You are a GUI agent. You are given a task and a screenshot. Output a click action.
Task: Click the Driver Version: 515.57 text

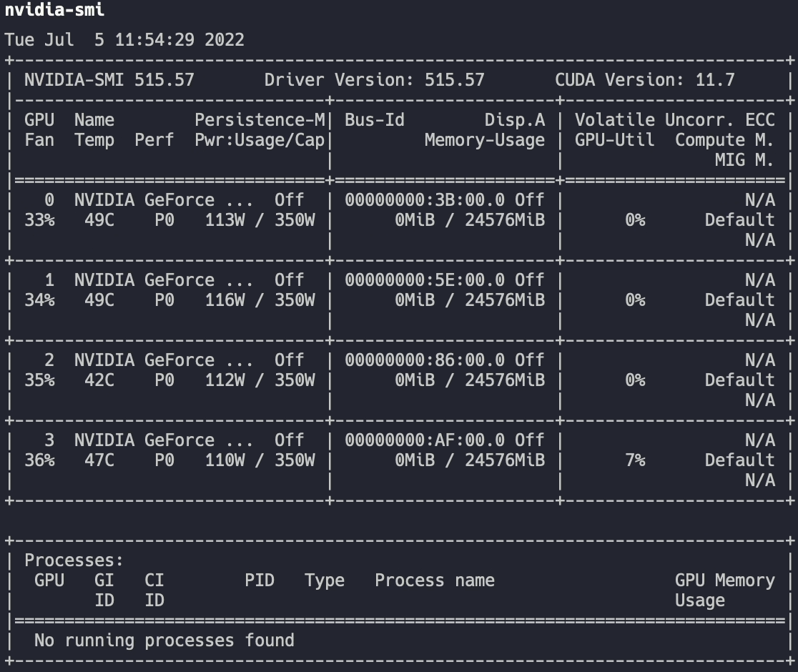(374, 80)
